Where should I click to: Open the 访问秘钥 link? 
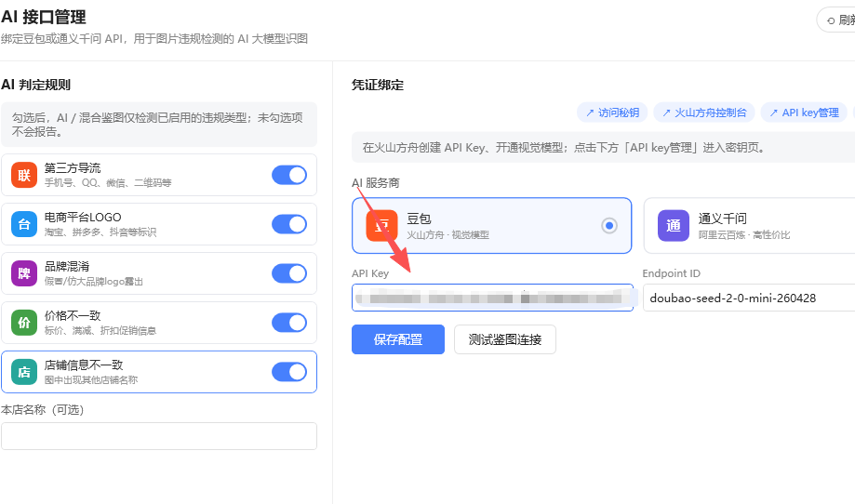click(612, 113)
